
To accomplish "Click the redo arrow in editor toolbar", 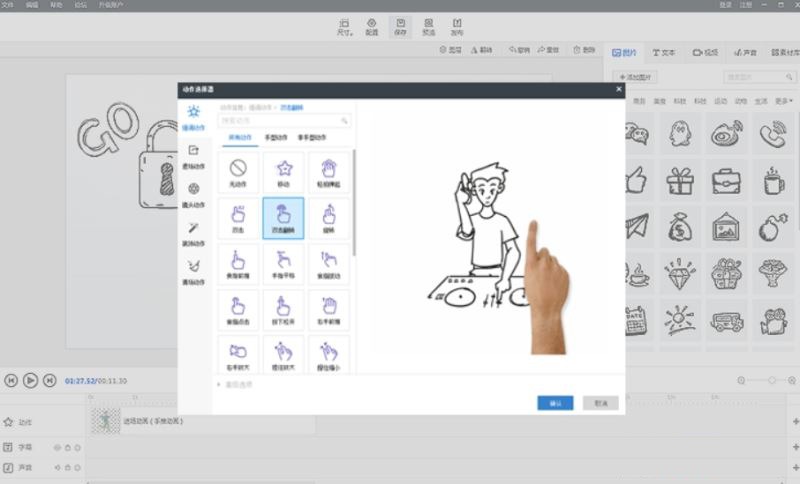I will [x=548, y=50].
